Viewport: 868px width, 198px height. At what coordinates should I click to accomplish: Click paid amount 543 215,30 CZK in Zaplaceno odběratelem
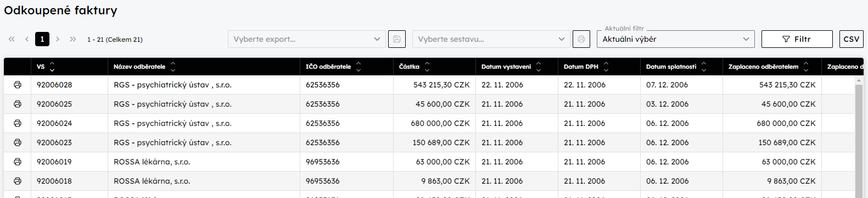(x=787, y=85)
